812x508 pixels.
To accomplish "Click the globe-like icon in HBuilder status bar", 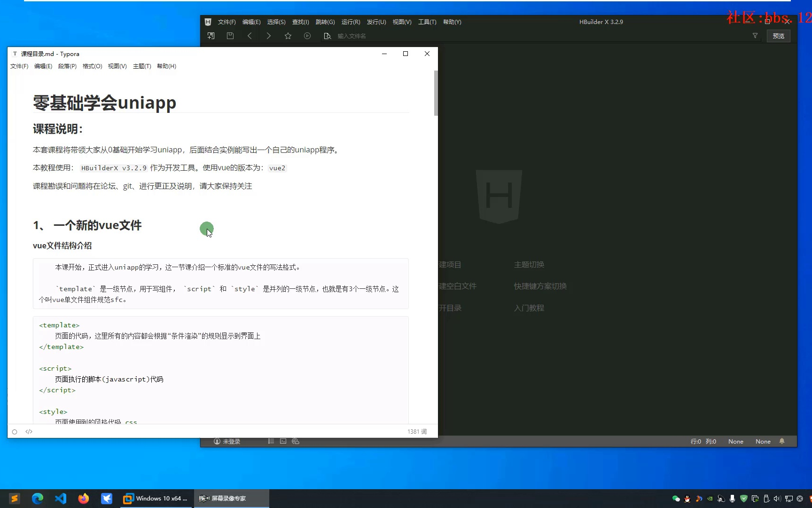I will coord(296,441).
